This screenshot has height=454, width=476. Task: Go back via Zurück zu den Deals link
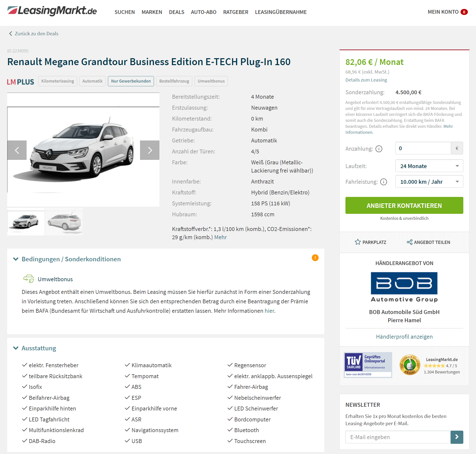[37, 34]
